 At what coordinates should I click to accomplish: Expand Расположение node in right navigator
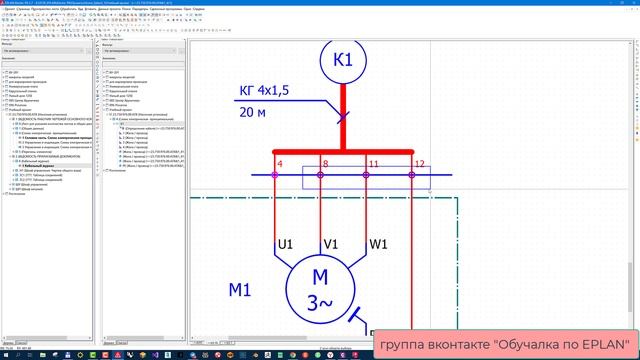tap(104, 171)
